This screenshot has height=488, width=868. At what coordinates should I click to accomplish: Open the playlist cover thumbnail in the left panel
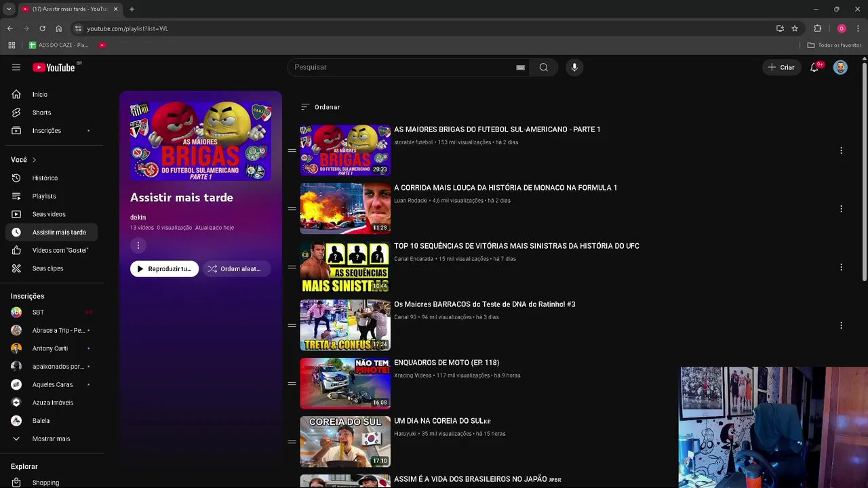pos(201,141)
